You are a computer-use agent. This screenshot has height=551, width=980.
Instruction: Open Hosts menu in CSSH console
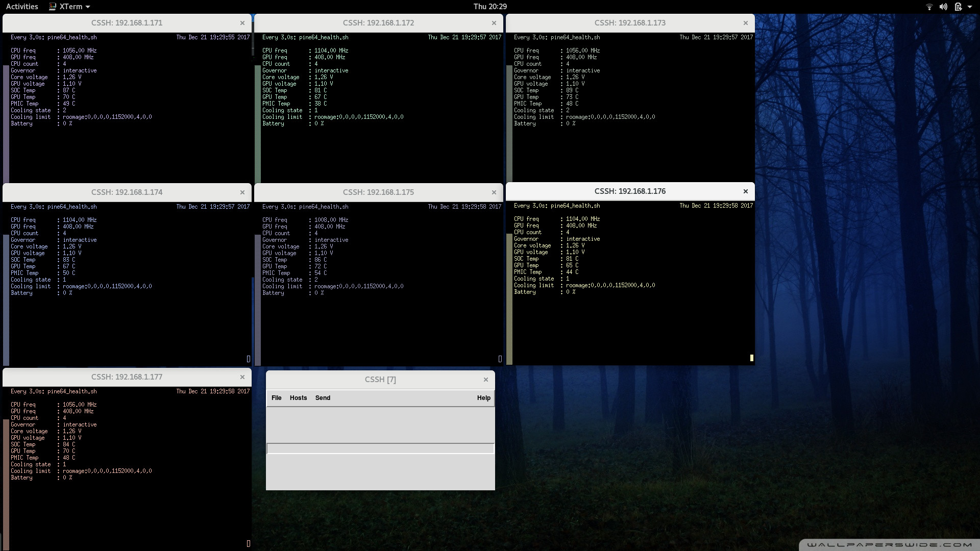click(x=298, y=398)
